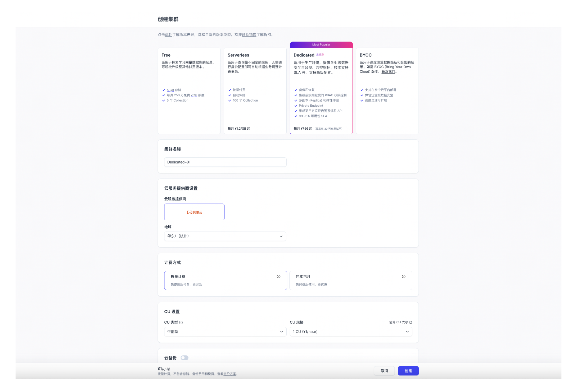Click the vCU text in Free card
The image size is (577, 392).
(x=194, y=95)
